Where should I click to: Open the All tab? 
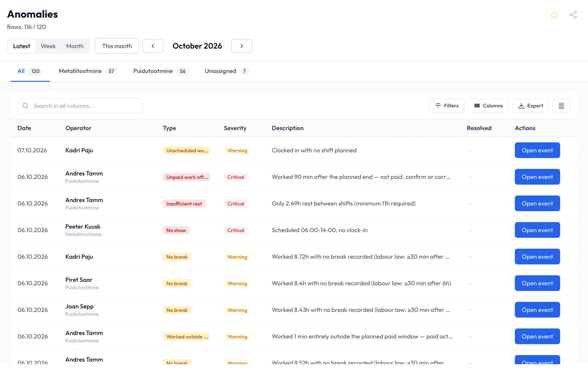click(x=30, y=71)
